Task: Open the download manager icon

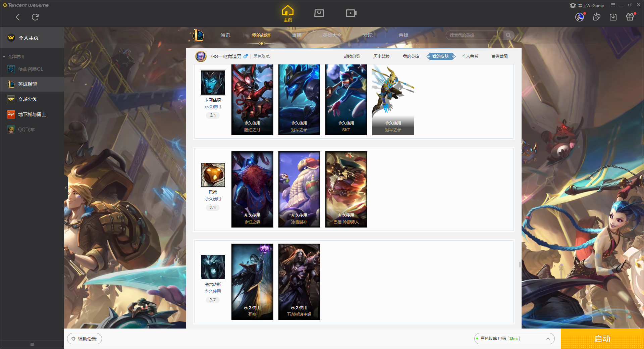Action: (x=613, y=17)
